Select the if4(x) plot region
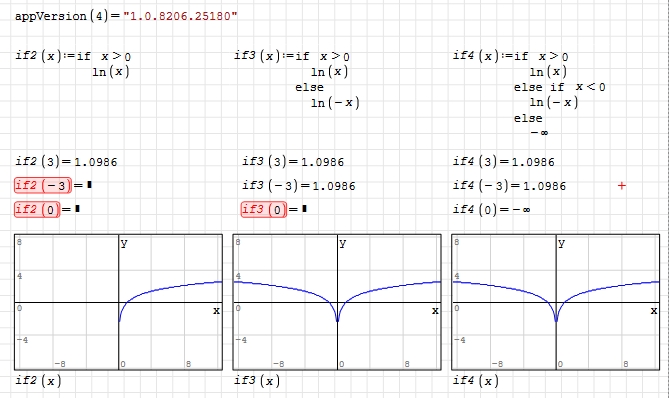669x398 pixels. click(x=556, y=302)
